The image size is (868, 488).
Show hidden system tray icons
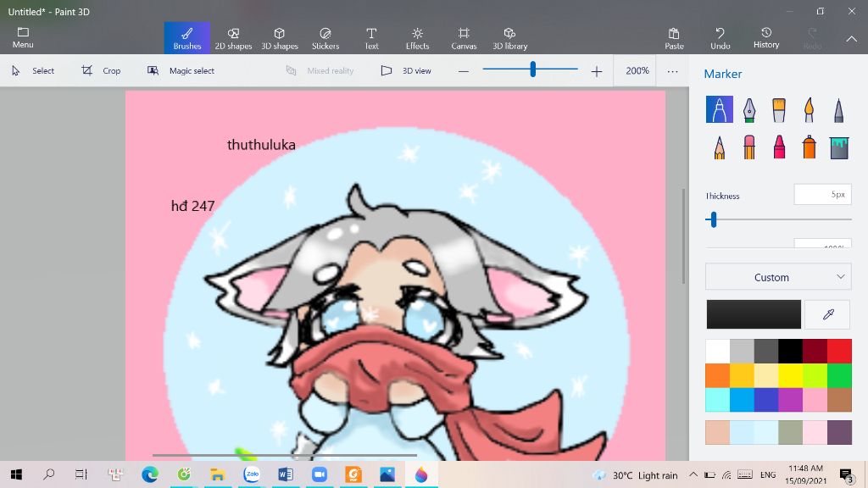693,474
